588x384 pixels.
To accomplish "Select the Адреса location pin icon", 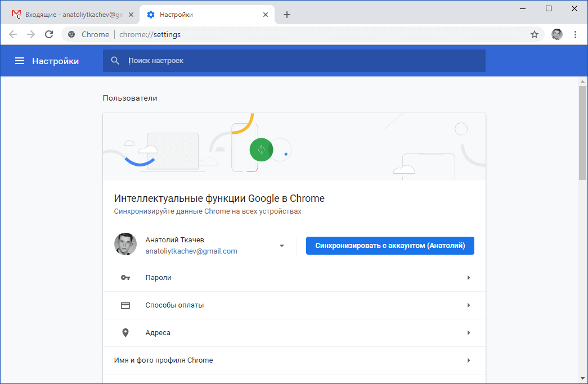I will click(125, 332).
